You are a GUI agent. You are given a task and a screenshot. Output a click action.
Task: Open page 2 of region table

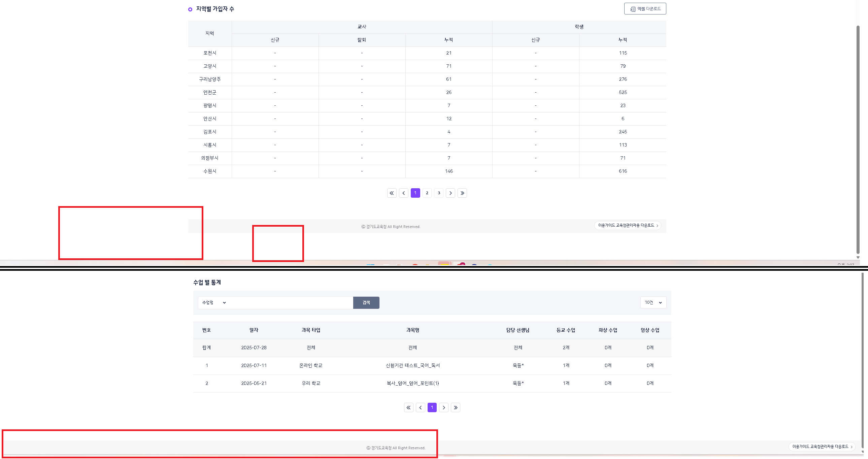click(x=427, y=193)
